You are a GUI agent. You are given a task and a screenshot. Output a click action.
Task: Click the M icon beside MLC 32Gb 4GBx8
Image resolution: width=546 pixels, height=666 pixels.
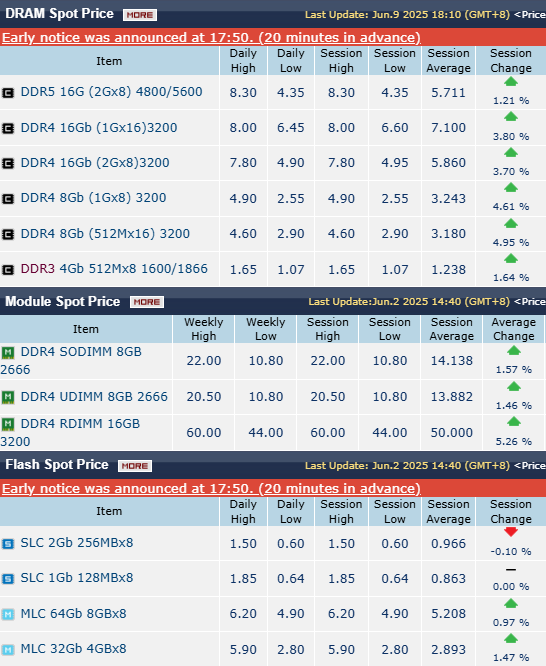click(8, 649)
